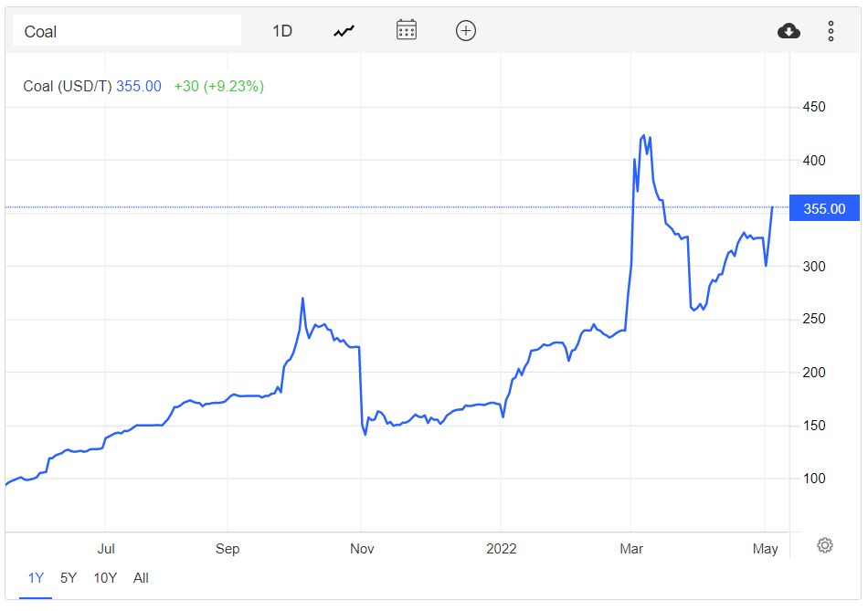The image size is (868, 611).
Task: Switch to the 5Y time range
Action: pyautogui.click(x=69, y=578)
